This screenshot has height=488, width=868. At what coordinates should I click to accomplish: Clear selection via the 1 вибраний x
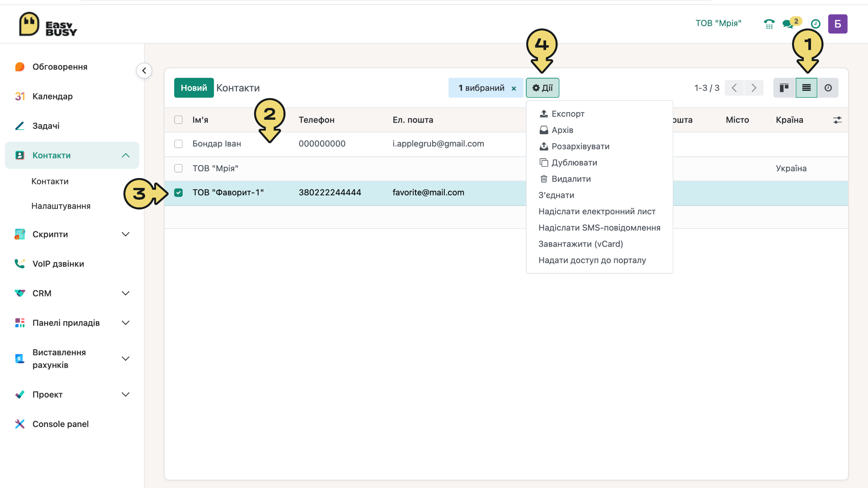click(x=514, y=89)
